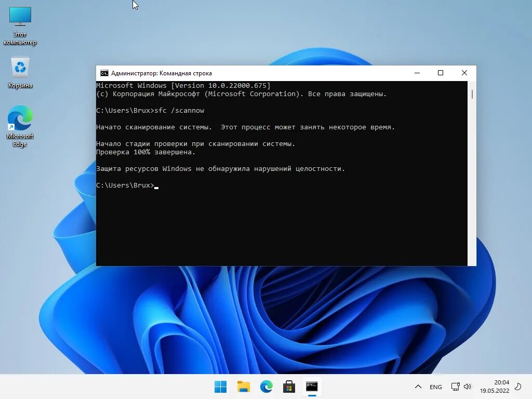Click the 'Защита ресурсов Windows не обнаружила' line
The image size is (532, 399).
[220, 169]
